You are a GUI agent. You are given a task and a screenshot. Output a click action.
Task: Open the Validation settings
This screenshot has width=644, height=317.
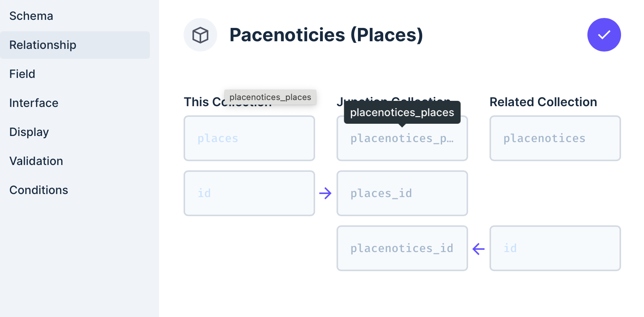tap(36, 161)
